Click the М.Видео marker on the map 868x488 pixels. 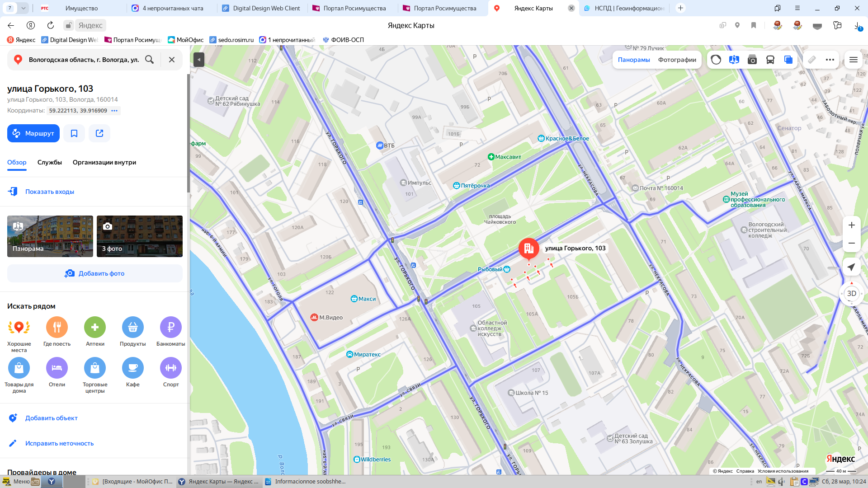326,317
